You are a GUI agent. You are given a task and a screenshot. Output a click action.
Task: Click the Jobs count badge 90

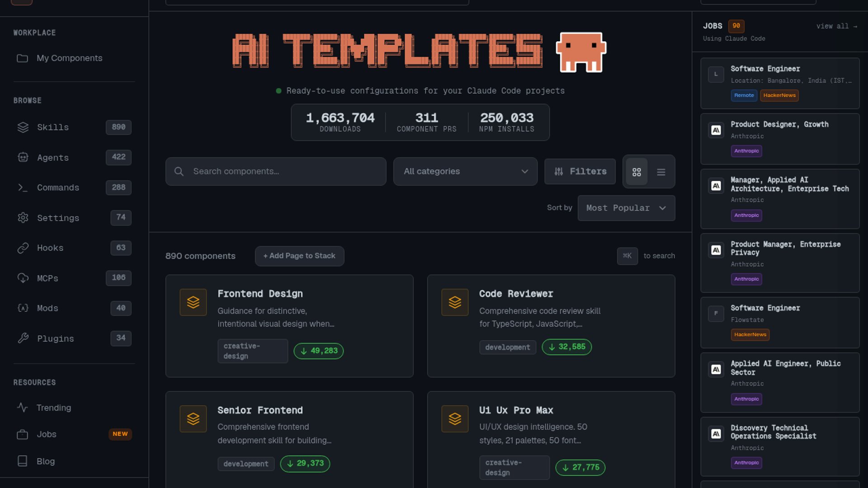[x=736, y=26]
